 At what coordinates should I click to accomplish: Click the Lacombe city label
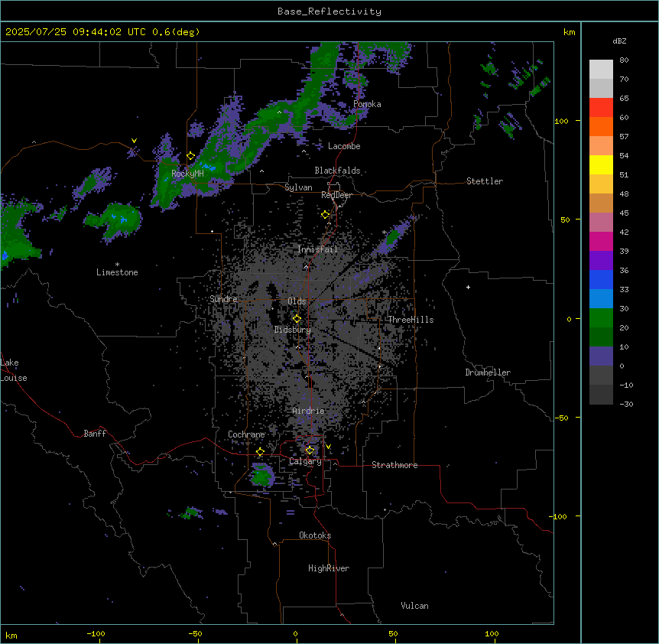[344, 146]
